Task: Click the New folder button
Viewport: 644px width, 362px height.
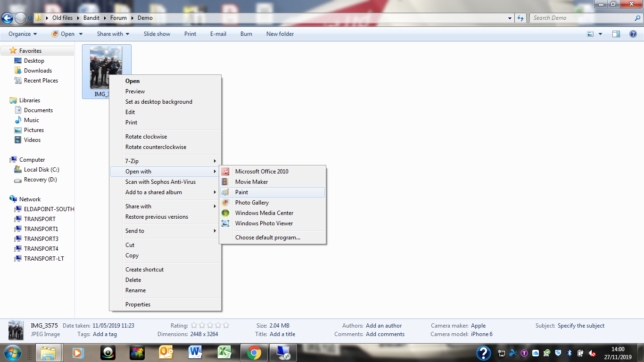Action: coord(280,34)
